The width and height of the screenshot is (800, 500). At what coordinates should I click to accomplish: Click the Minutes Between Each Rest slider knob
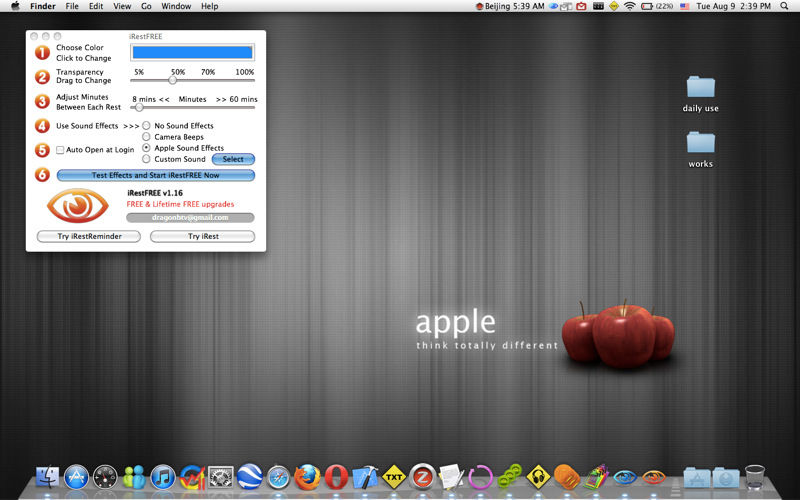tap(139, 107)
